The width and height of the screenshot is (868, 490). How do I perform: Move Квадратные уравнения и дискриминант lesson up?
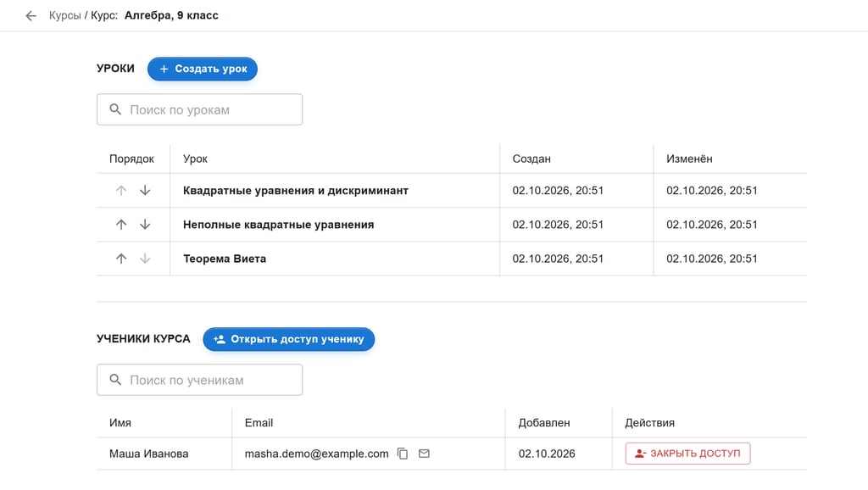(121, 191)
